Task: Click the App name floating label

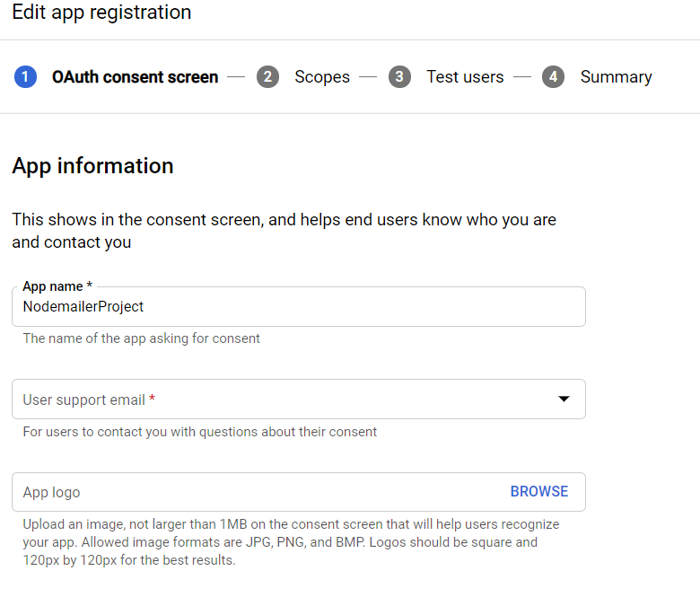Action: (x=57, y=286)
